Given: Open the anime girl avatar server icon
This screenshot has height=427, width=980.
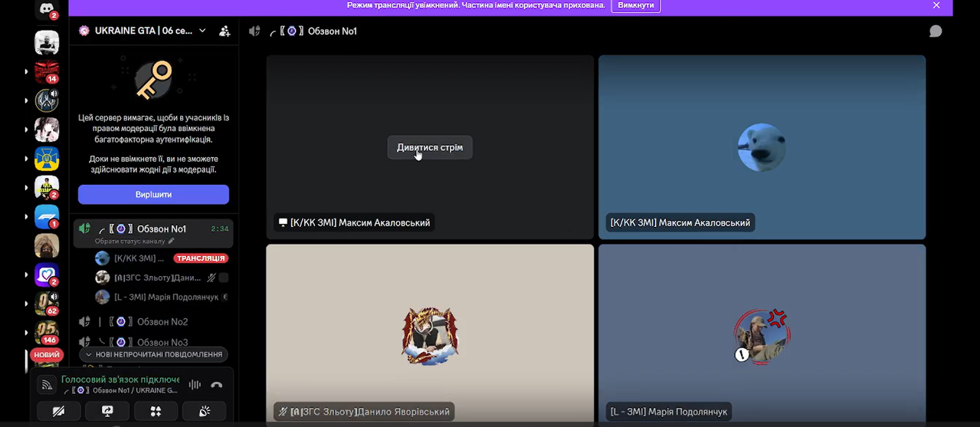Looking at the screenshot, I should tap(47, 130).
